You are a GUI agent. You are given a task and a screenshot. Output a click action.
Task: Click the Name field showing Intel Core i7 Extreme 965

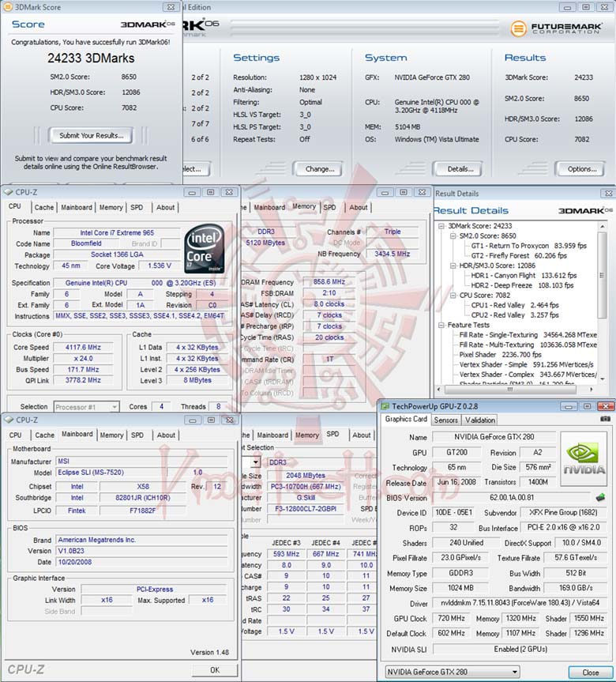(x=117, y=232)
